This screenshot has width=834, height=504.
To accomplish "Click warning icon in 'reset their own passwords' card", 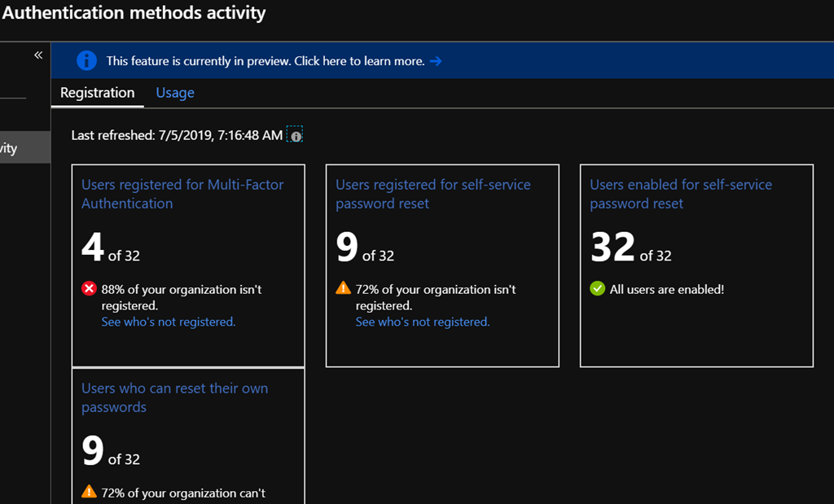I will coord(89,492).
